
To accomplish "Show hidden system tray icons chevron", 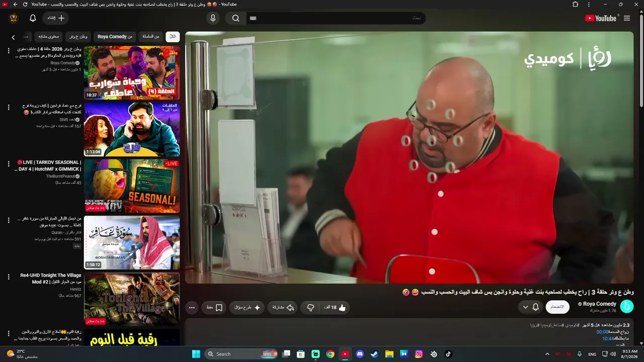I will point(547,354).
